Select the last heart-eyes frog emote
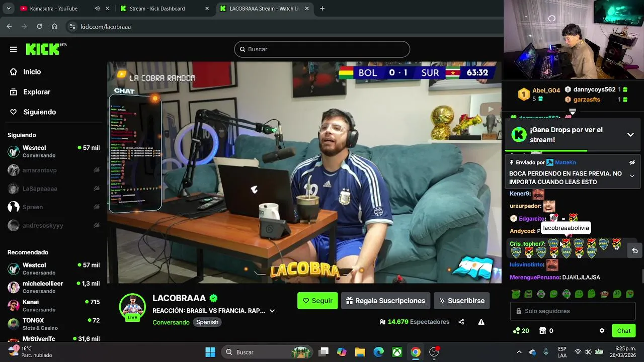644x362 pixels. (629, 294)
